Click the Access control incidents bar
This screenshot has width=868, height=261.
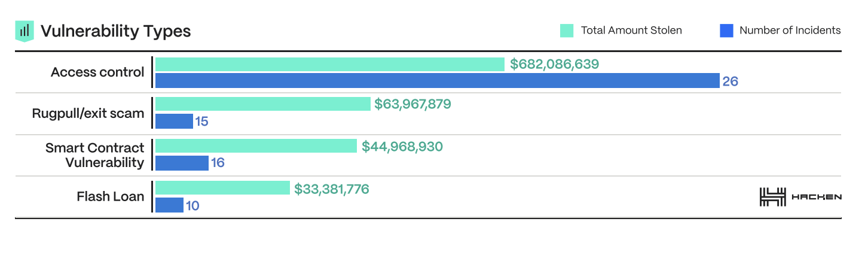pos(437,81)
